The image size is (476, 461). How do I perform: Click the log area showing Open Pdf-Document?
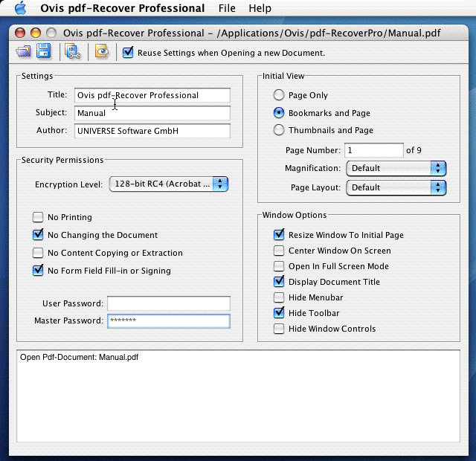[x=238, y=396]
